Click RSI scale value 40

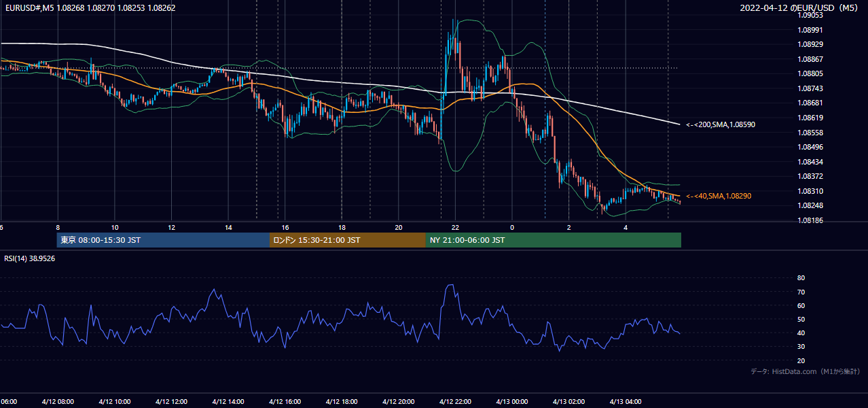[x=801, y=333]
